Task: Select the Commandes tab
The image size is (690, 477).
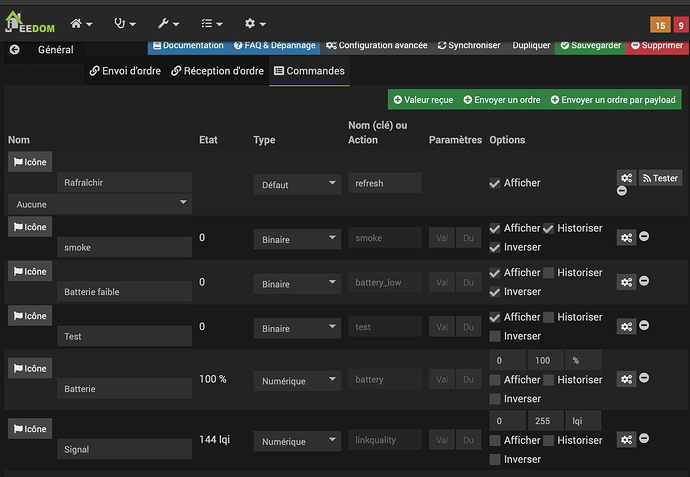Action: tap(309, 71)
